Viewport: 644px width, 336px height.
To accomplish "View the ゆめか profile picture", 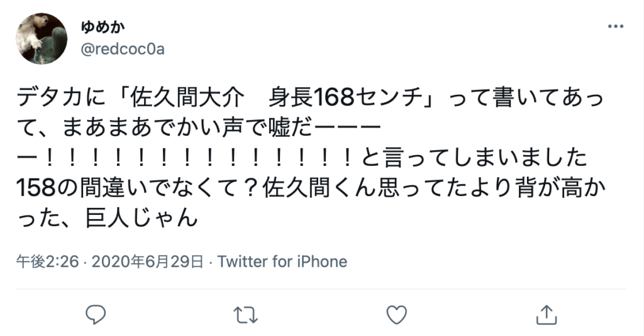I will point(42,38).
